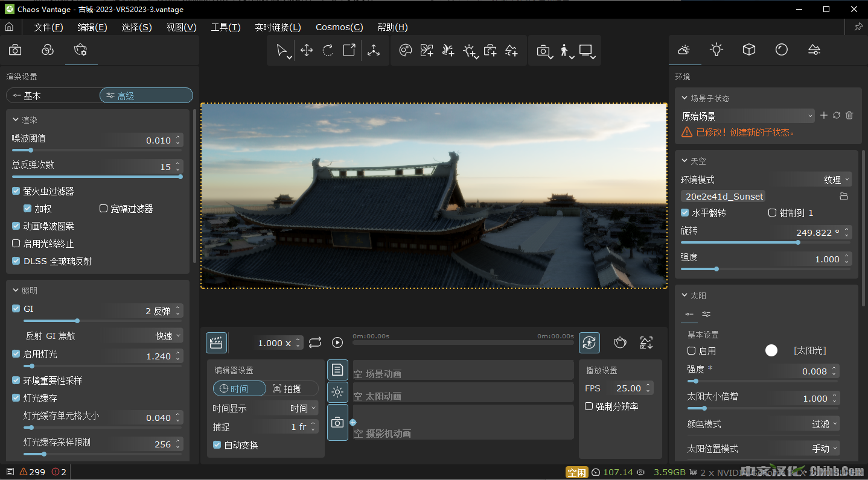Select the Move tool in toolbar
The image size is (868, 480).
point(307,51)
